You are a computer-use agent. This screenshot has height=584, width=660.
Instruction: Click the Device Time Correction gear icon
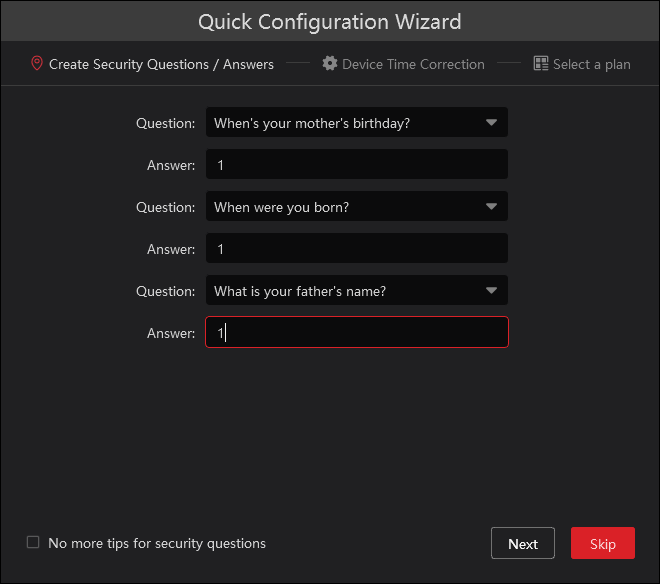click(x=330, y=64)
